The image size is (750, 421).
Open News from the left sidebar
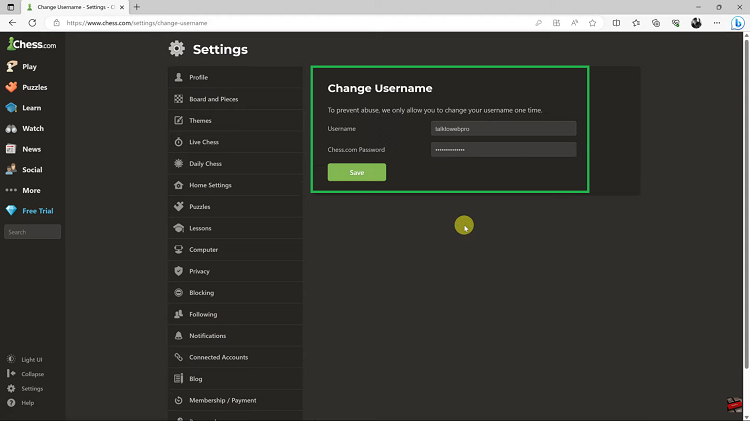pyautogui.click(x=23, y=149)
